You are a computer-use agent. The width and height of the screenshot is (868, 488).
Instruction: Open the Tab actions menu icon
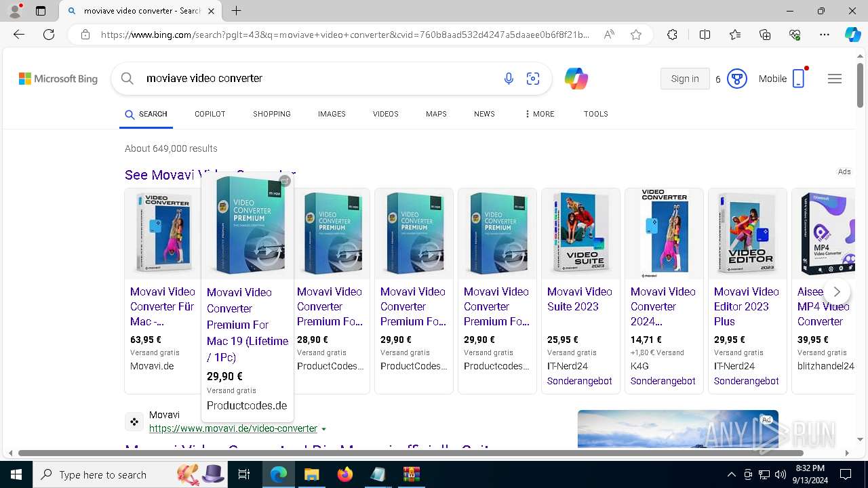[41, 11]
